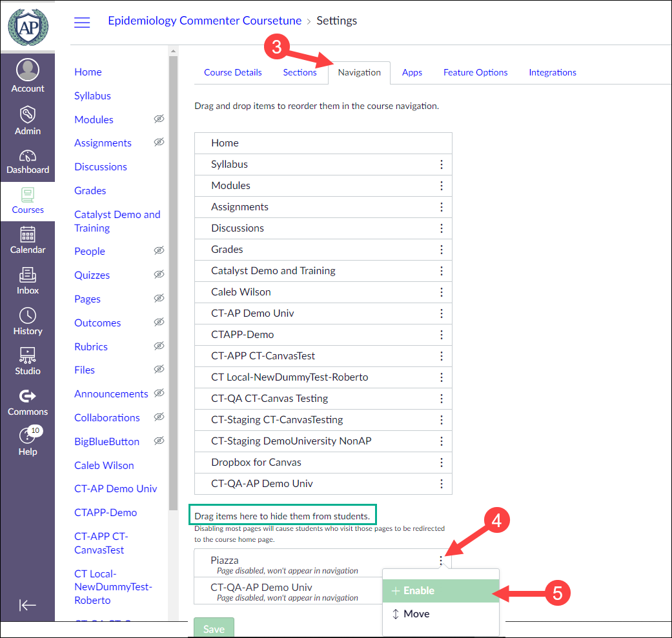Select the CT-AP Demo Univ navigation row

point(323,314)
